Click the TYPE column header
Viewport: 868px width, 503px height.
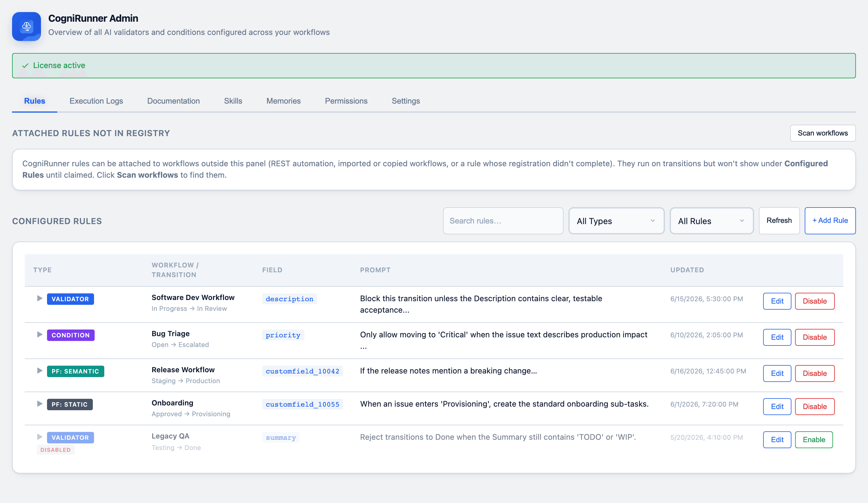pyautogui.click(x=42, y=270)
